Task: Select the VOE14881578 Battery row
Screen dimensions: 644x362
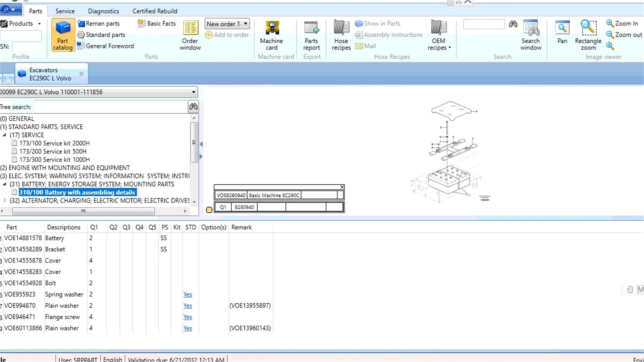Action: (136, 238)
